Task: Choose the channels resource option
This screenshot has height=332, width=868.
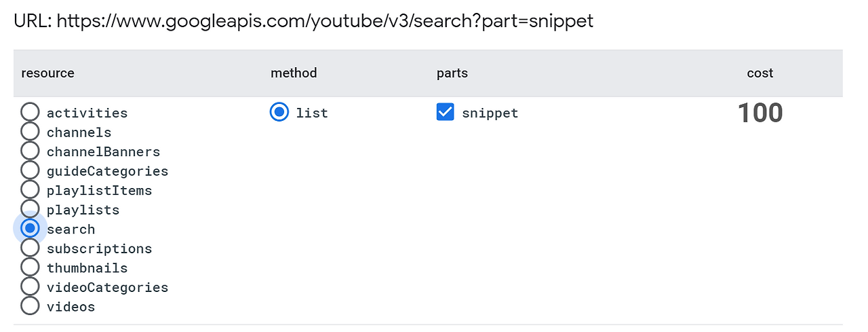Action: [30, 132]
